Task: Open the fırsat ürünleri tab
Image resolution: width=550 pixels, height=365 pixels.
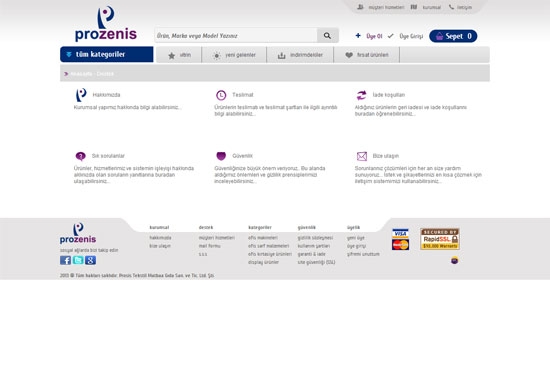Action: pos(367,55)
